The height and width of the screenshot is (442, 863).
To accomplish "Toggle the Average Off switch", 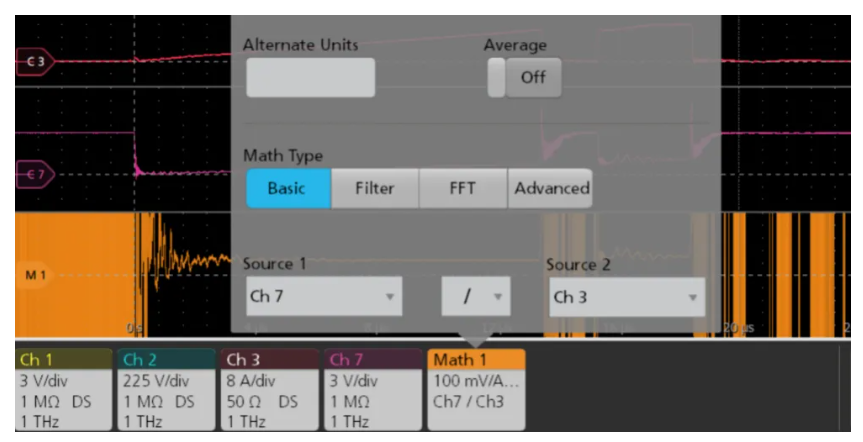I will point(524,78).
